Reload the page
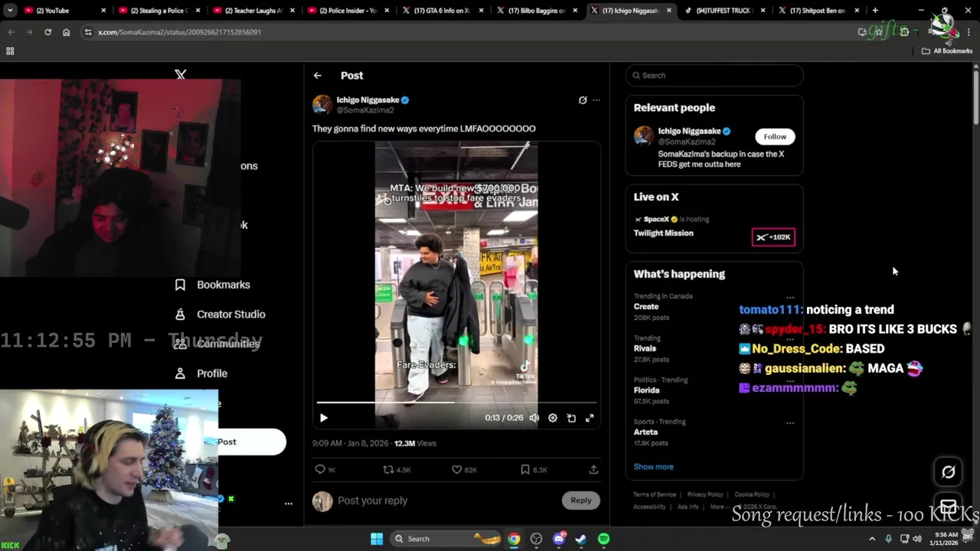 (x=47, y=32)
